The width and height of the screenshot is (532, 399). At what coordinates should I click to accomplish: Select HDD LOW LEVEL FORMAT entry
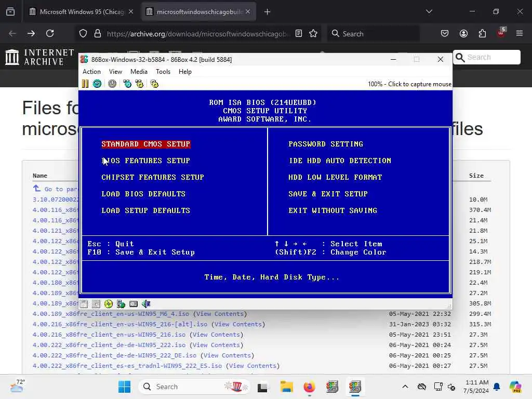tap(335, 178)
